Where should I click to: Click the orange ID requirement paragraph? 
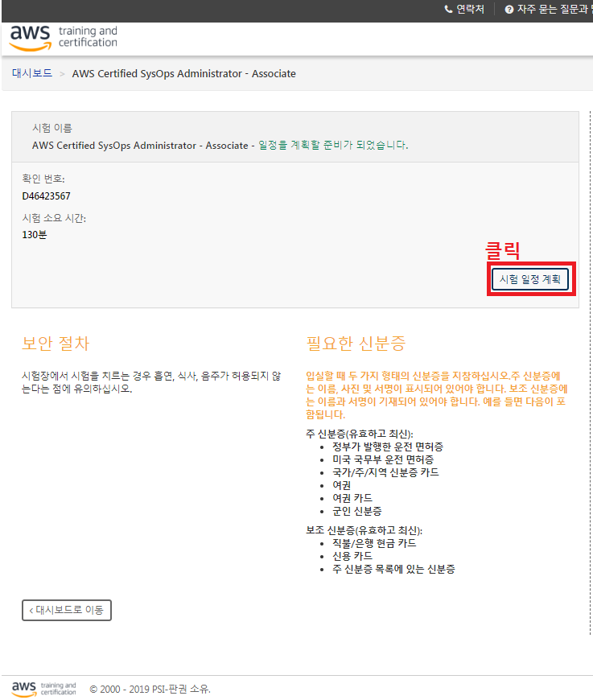pyautogui.click(x=437, y=395)
